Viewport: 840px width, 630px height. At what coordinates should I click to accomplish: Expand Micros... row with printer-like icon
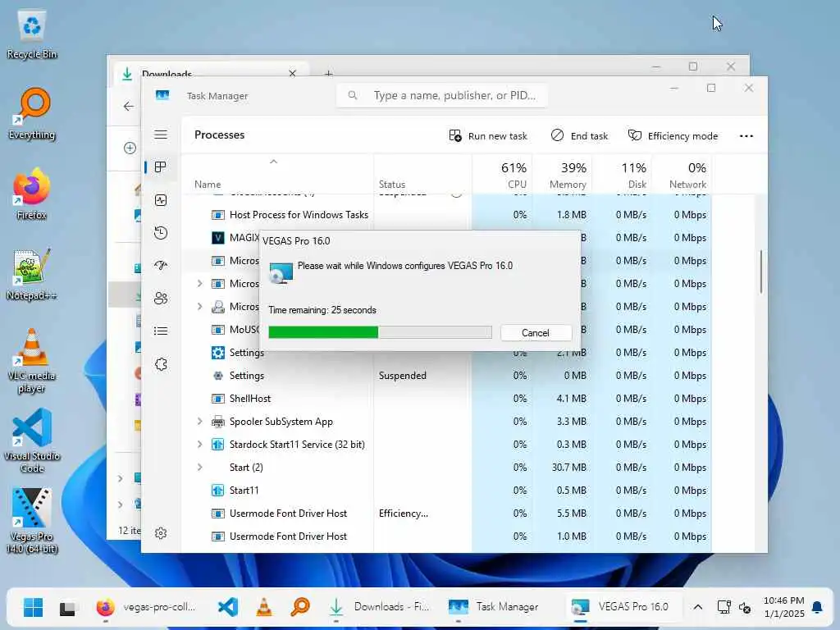click(x=199, y=307)
